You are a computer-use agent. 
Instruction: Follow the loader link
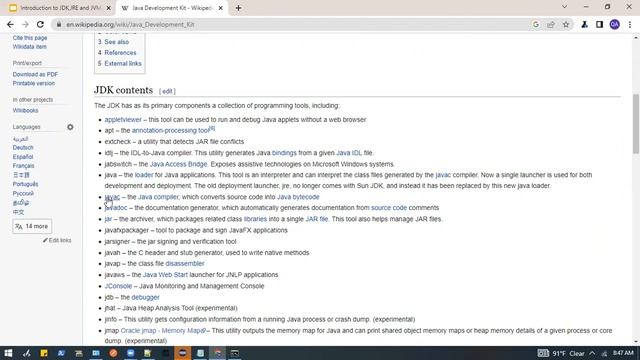click(144, 175)
